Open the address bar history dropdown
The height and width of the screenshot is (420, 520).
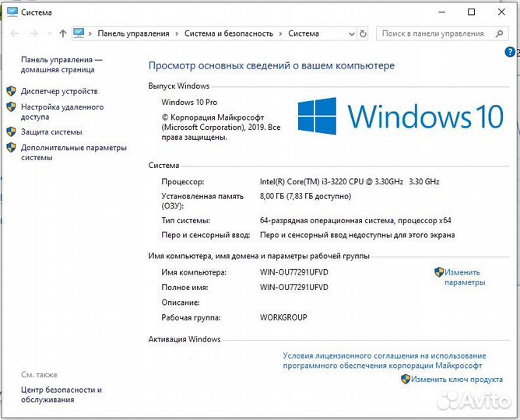352,33
